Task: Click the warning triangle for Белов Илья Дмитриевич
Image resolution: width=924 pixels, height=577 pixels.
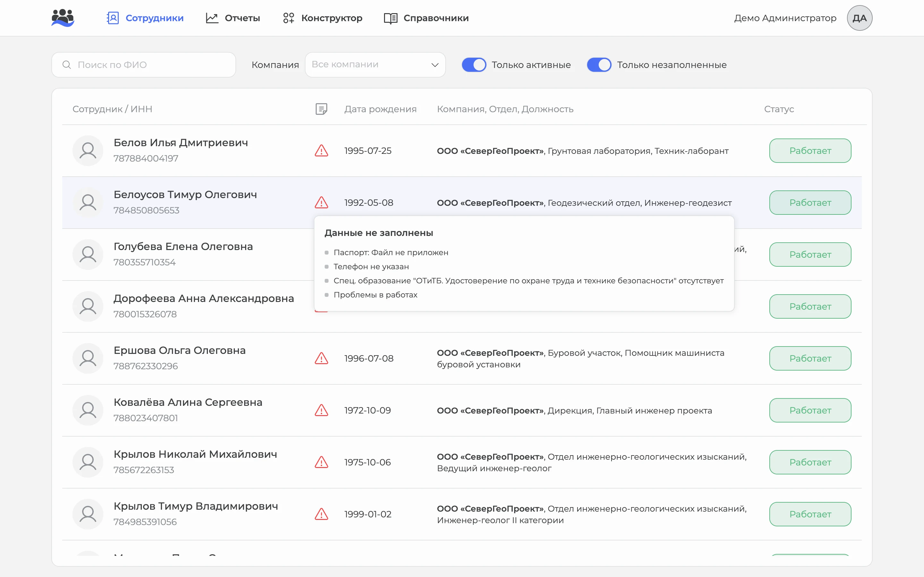Action: [x=321, y=151]
